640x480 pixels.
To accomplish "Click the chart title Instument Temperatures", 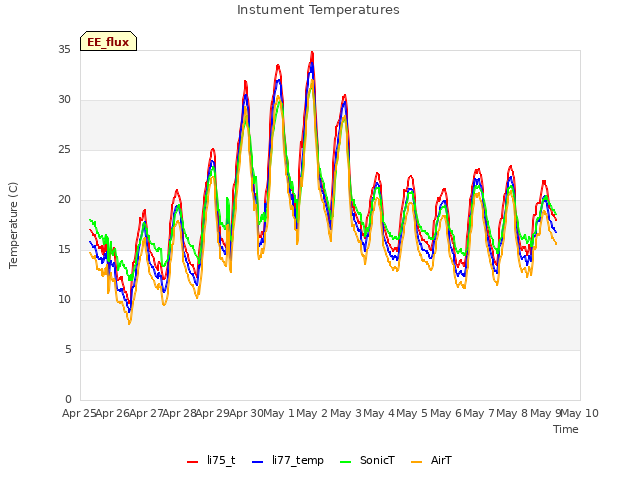I will 318,10.
